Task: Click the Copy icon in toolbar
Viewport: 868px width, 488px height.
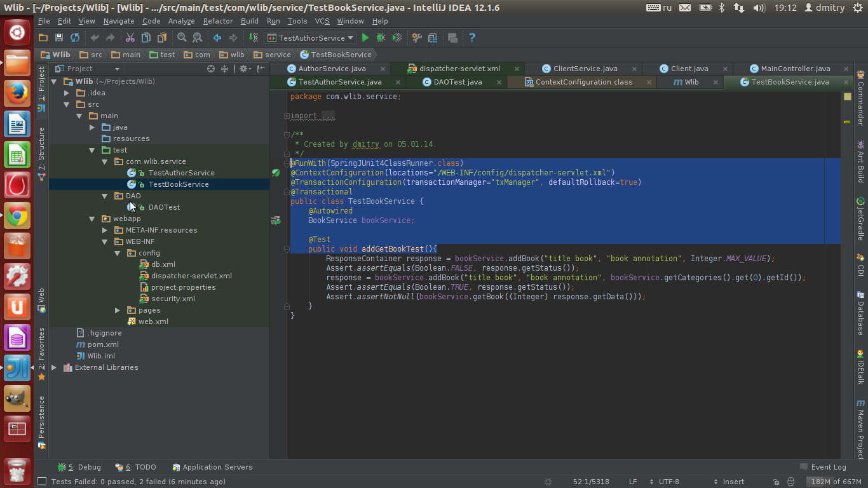Action: click(x=146, y=38)
